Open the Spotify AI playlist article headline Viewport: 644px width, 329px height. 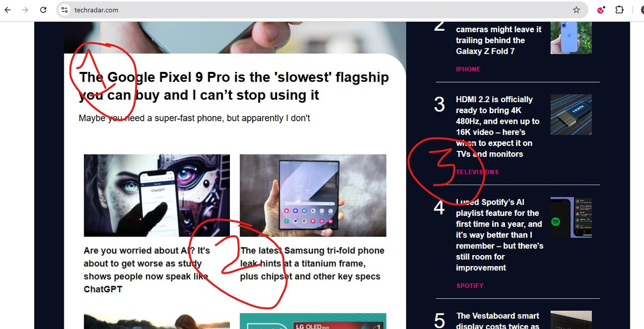[x=500, y=235]
